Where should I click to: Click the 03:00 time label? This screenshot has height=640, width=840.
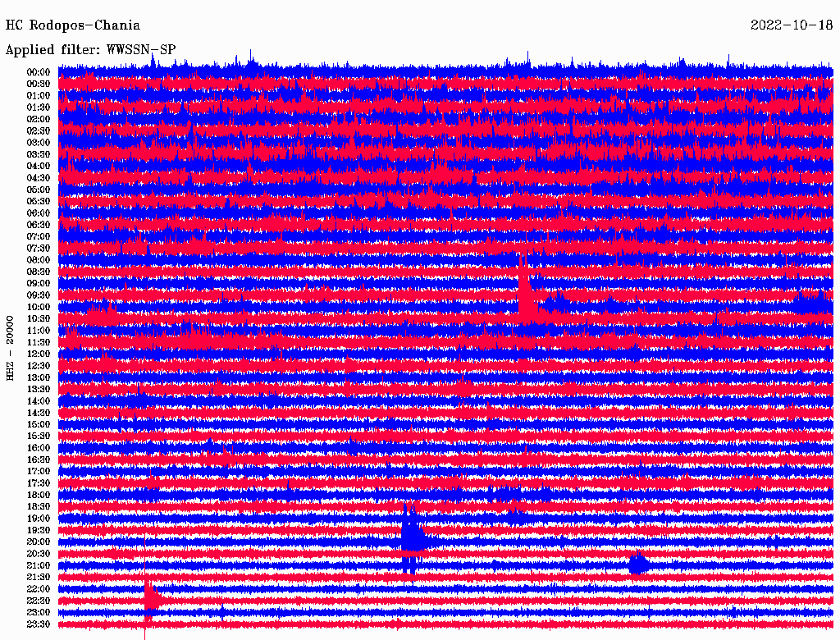(39, 143)
